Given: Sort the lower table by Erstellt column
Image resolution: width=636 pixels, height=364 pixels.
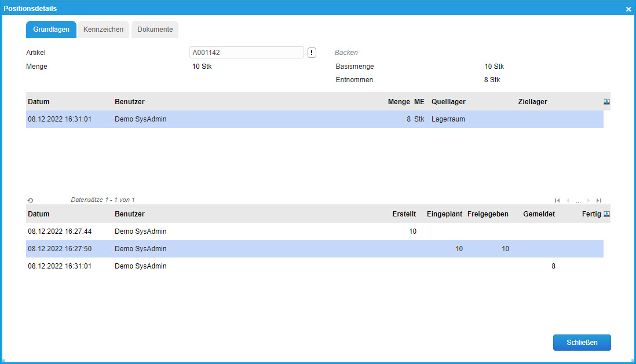Looking at the screenshot, I should click(404, 214).
